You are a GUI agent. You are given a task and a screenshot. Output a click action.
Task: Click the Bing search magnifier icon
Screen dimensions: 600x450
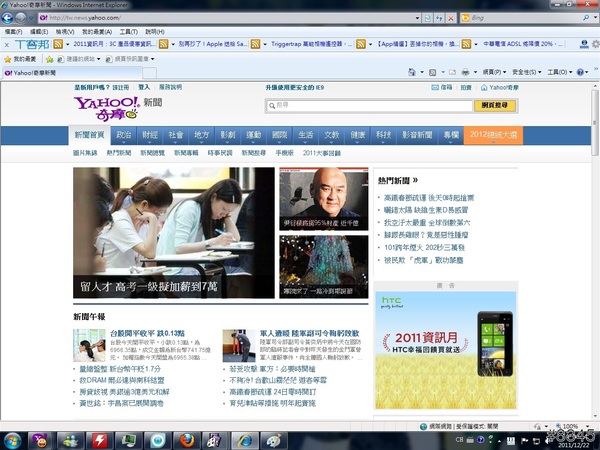click(588, 18)
